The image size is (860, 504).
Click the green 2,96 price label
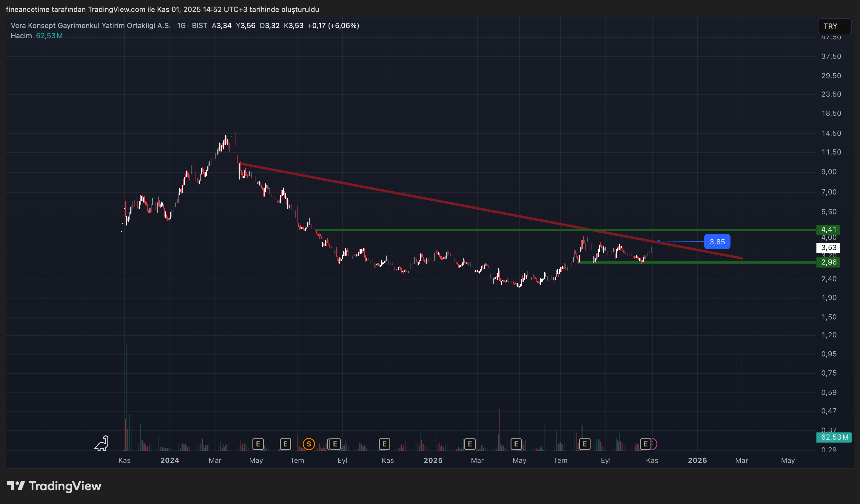pos(828,262)
